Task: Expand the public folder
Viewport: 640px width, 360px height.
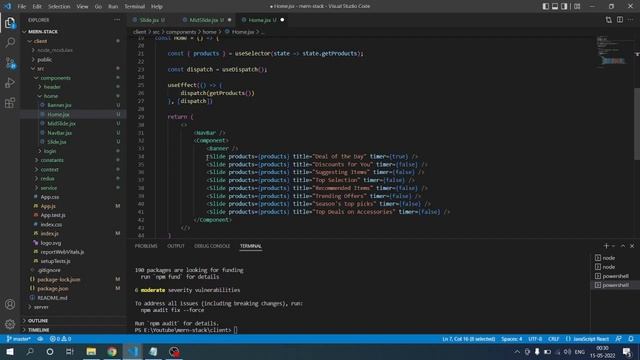Action: [x=44, y=60]
